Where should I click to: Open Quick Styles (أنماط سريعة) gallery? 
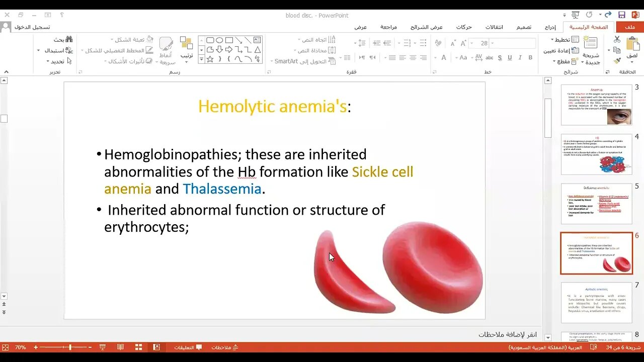pyautogui.click(x=166, y=51)
